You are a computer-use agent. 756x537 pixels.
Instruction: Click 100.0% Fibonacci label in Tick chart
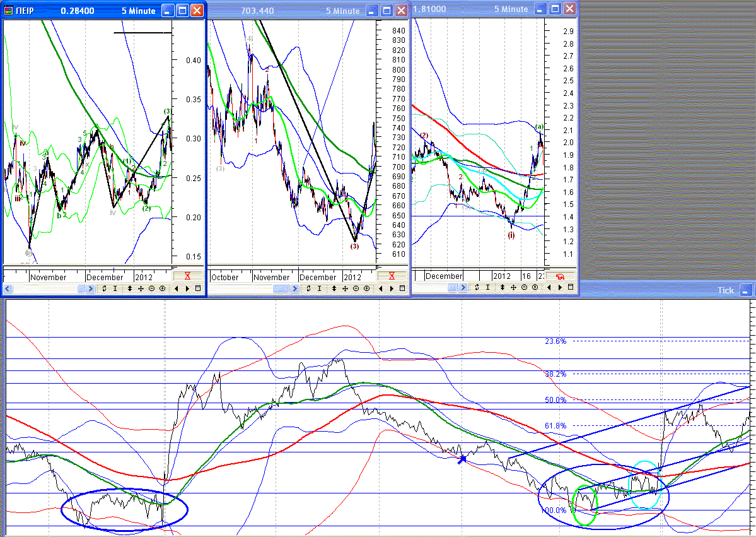[554, 510]
